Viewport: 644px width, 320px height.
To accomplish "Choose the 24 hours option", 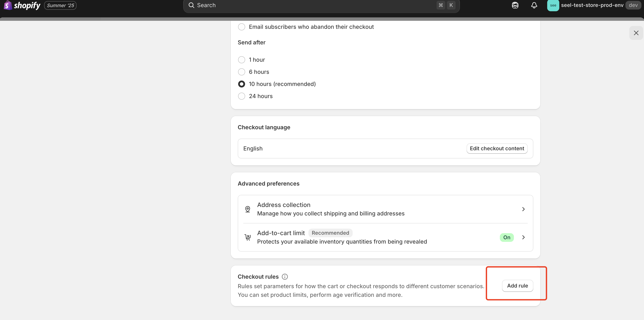I will click(242, 96).
